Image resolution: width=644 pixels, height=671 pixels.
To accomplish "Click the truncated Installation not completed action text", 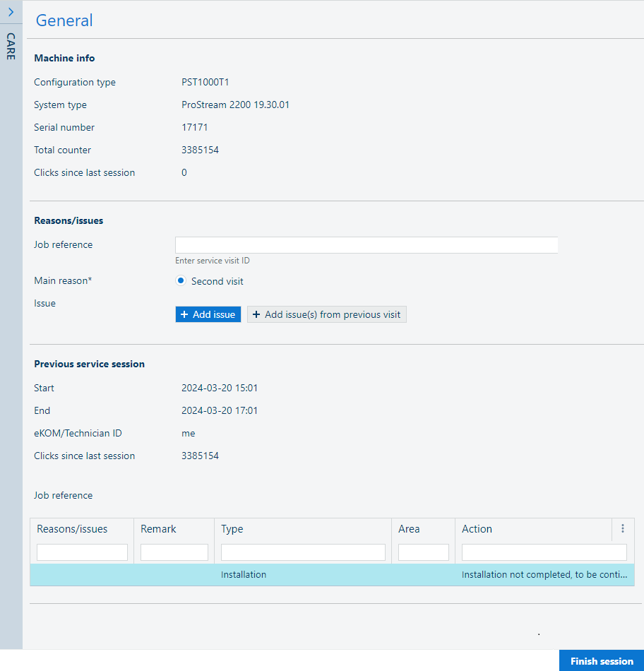I will coord(544,575).
